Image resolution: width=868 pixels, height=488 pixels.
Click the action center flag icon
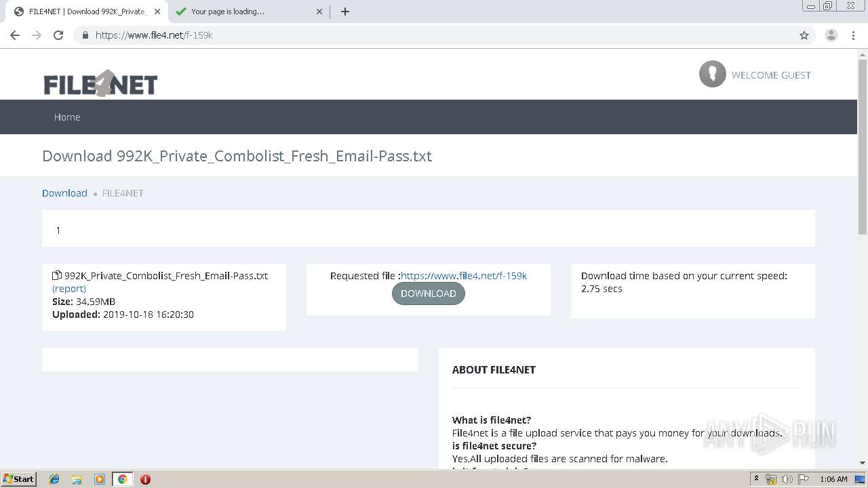point(804,479)
